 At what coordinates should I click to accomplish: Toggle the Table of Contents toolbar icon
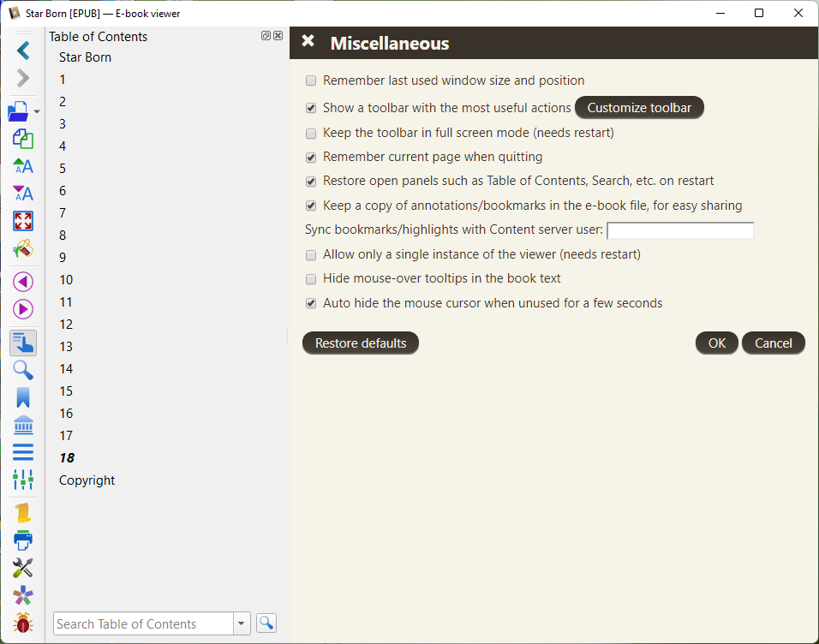pos(23,343)
